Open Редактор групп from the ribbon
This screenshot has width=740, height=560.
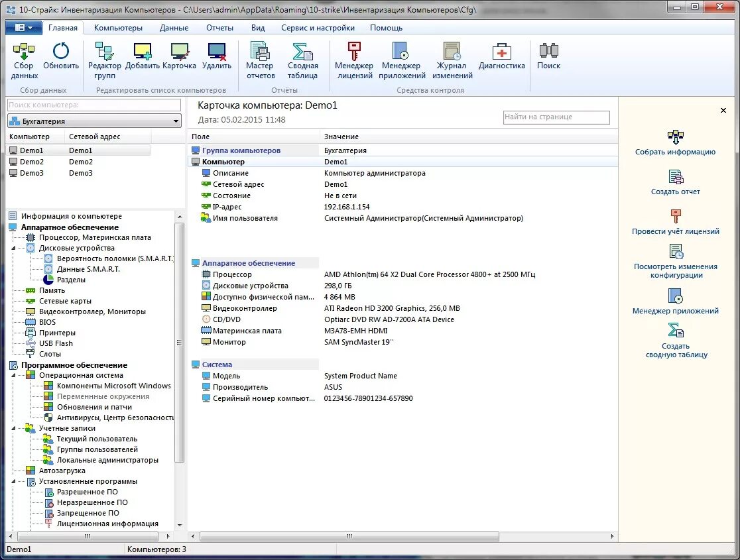tap(104, 61)
